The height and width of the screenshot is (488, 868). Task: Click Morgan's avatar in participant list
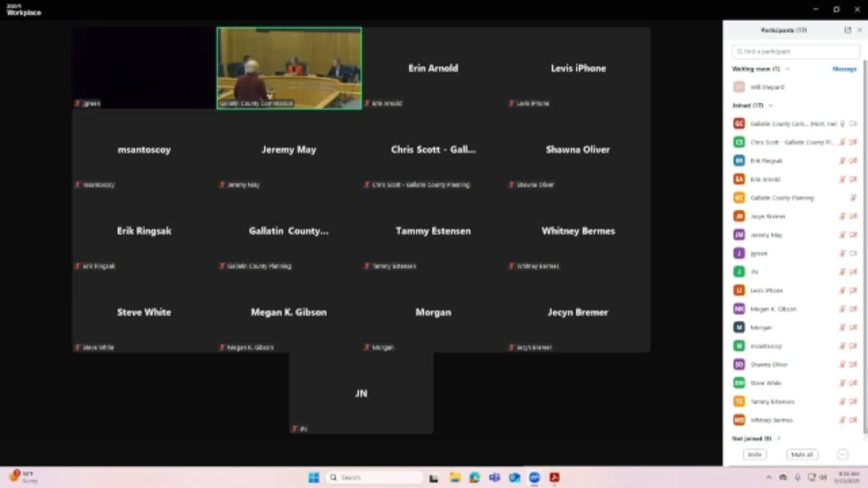(x=739, y=327)
